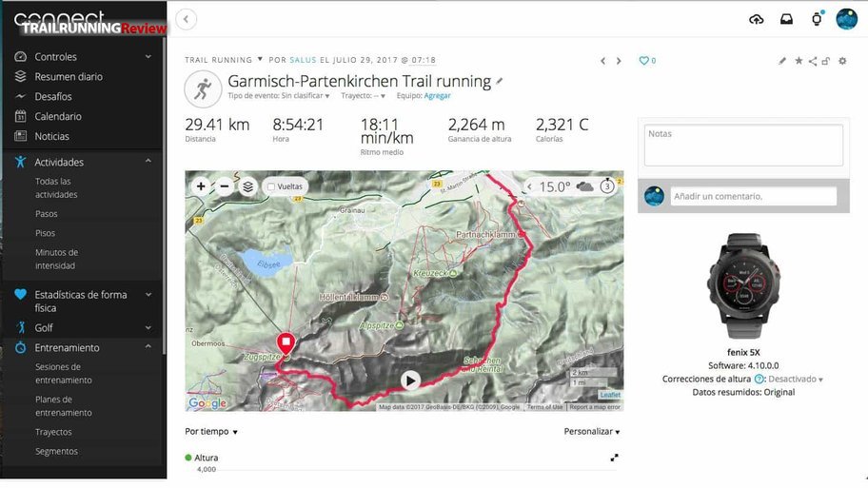Enable the Vueltas checkbox
This screenshot has width=868, height=488.
[x=271, y=187]
